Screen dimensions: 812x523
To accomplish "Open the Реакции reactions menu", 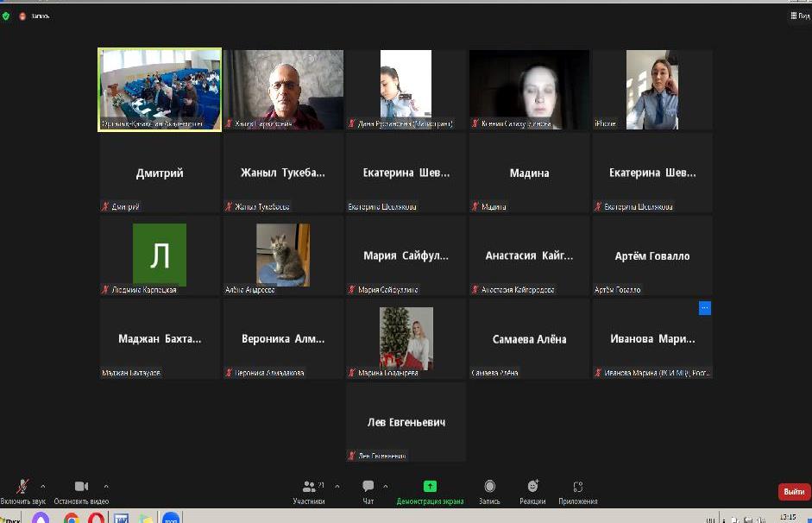I will 532,488.
